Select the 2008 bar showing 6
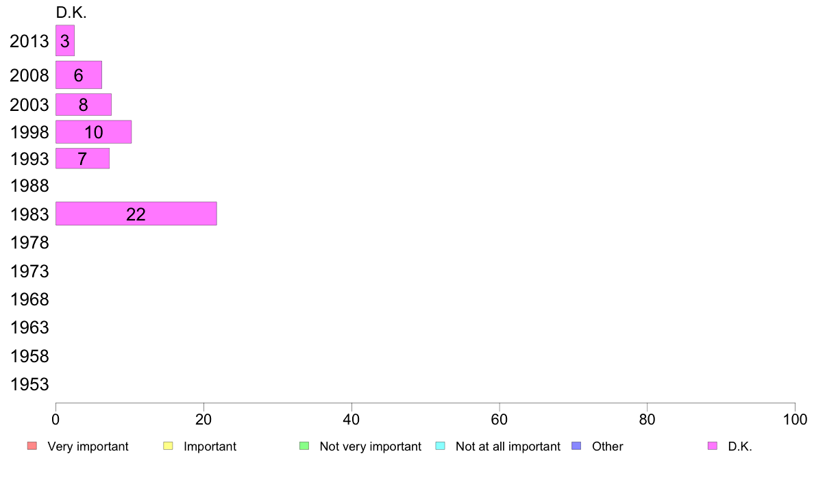The image size is (814, 504). point(78,75)
